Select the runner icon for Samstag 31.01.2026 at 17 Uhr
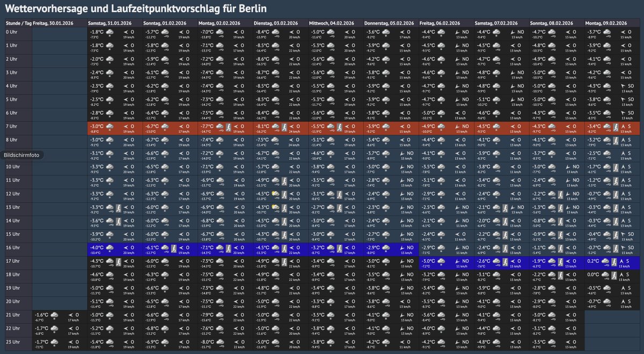644x354 pixels. (x=119, y=262)
